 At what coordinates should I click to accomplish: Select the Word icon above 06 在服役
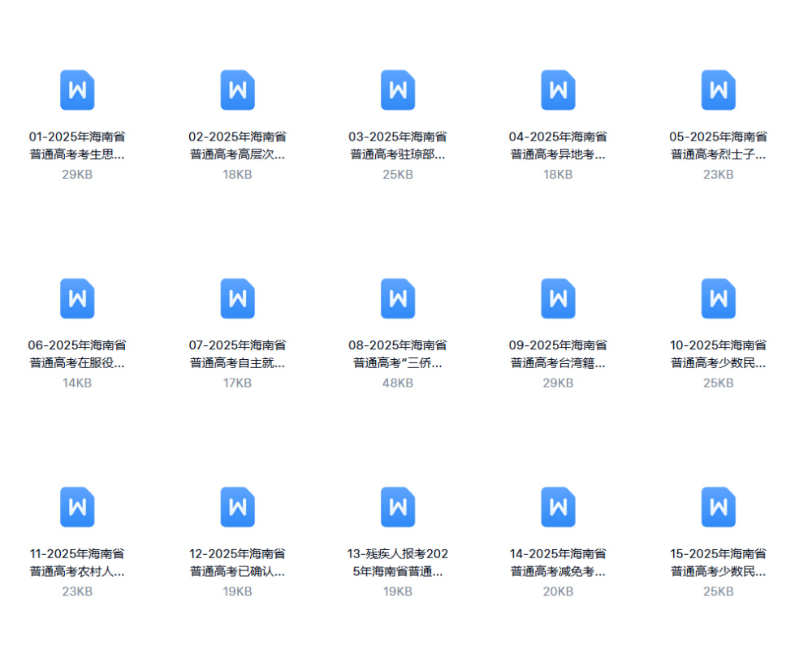click(77, 298)
